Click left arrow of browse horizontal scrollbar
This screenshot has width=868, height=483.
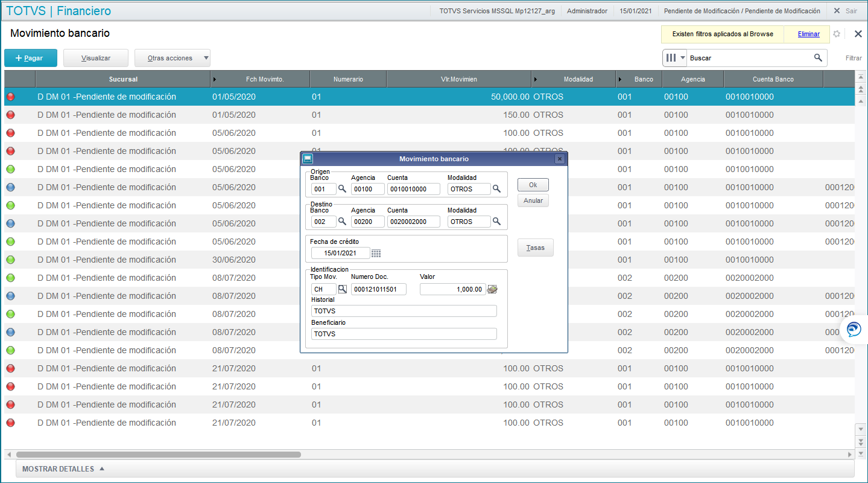[x=8, y=454]
